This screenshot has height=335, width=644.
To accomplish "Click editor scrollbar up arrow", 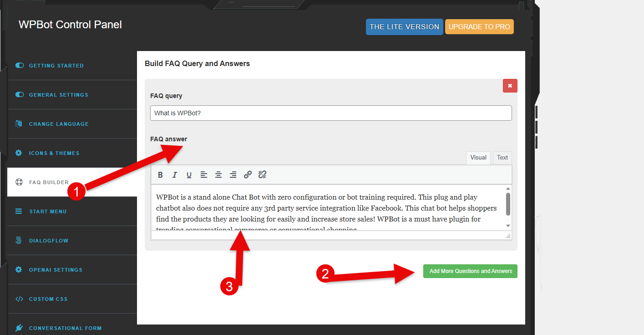I will (x=508, y=189).
